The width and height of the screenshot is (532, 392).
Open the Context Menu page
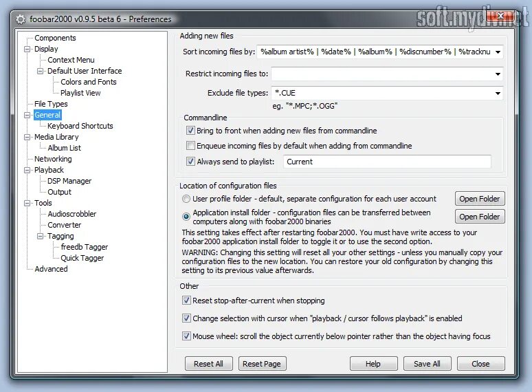(71, 60)
